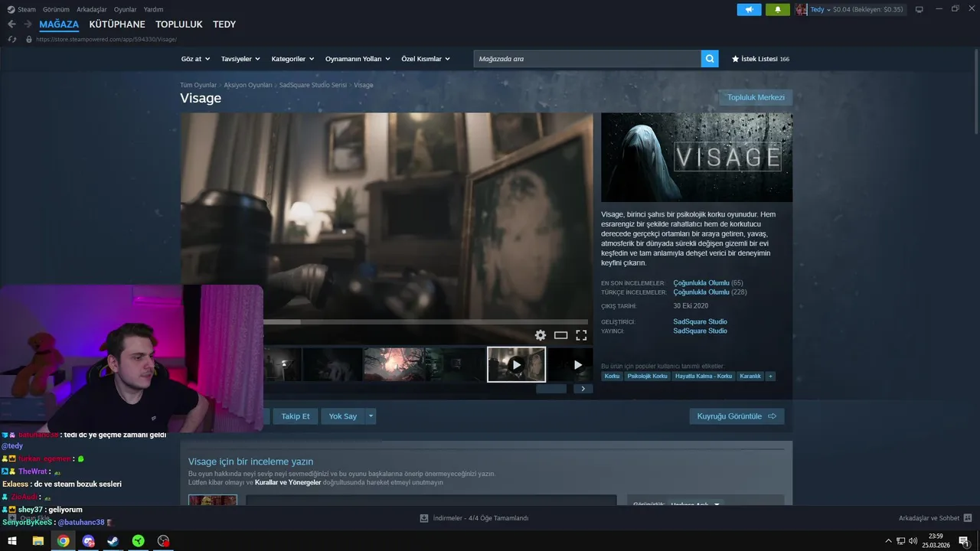The width and height of the screenshot is (980, 551).
Task: Select the Karanlık tag
Action: coord(750,376)
